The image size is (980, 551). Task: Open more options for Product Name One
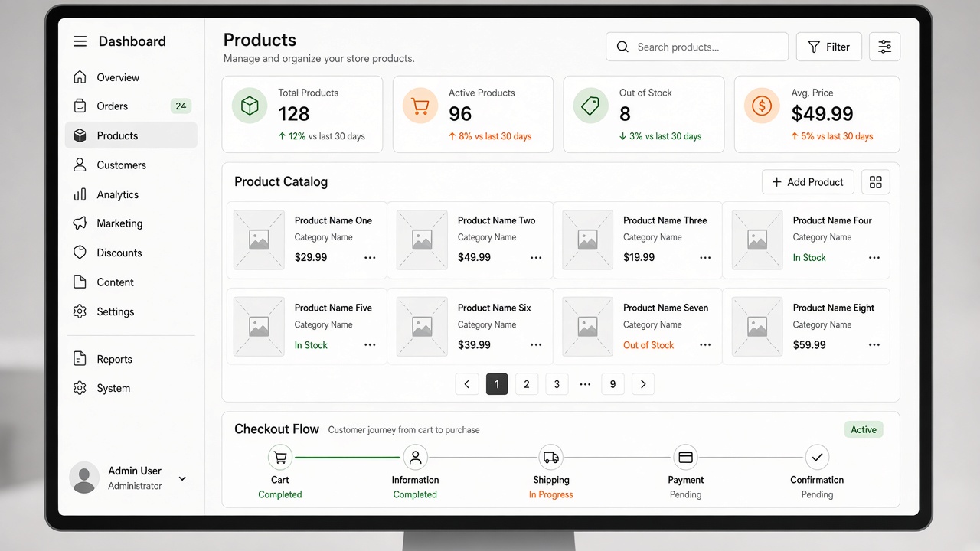(370, 258)
